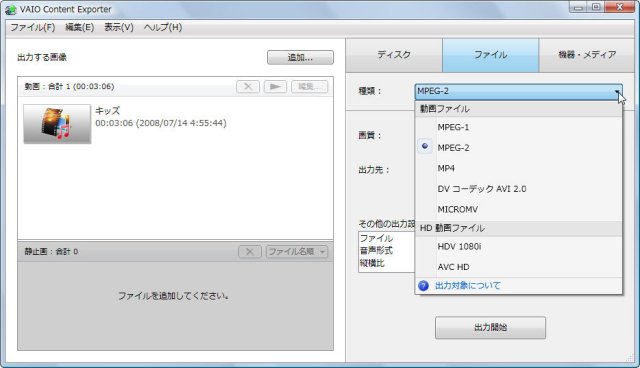Maximize the VAIO Content Exporter window
The height and width of the screenshot is (368, 640).
tap(596, 7)
